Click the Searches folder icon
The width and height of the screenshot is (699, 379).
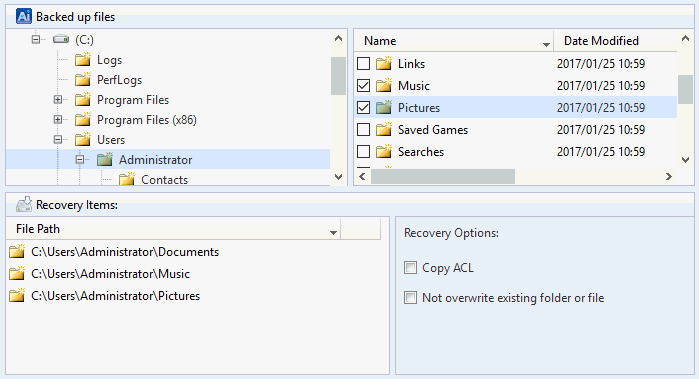coord(384,152)
